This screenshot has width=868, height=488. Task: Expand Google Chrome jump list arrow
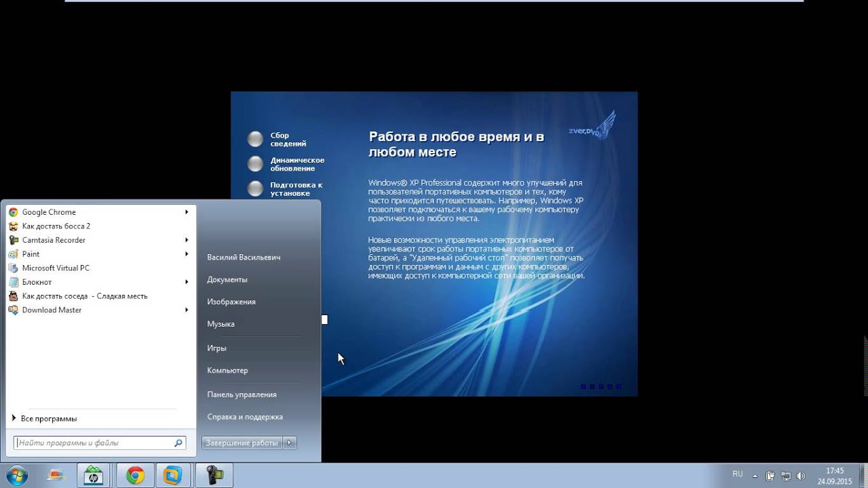click(186, 212)
